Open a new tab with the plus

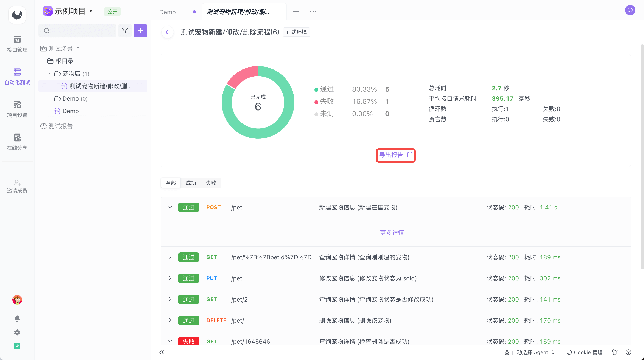(x=296, y=11)
